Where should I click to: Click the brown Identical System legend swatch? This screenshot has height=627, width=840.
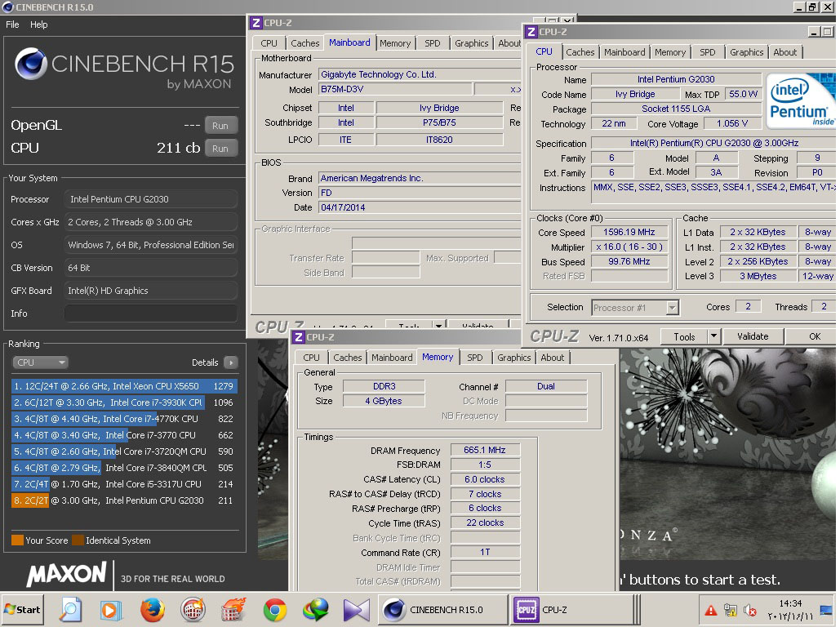(78, 540)
